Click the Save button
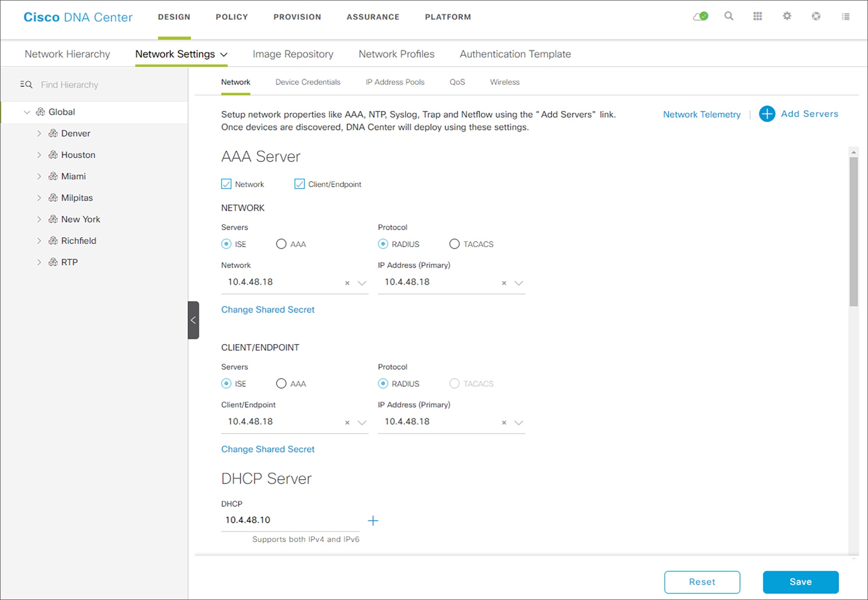This screenshot has width=868, height=600. coord(801,582)
